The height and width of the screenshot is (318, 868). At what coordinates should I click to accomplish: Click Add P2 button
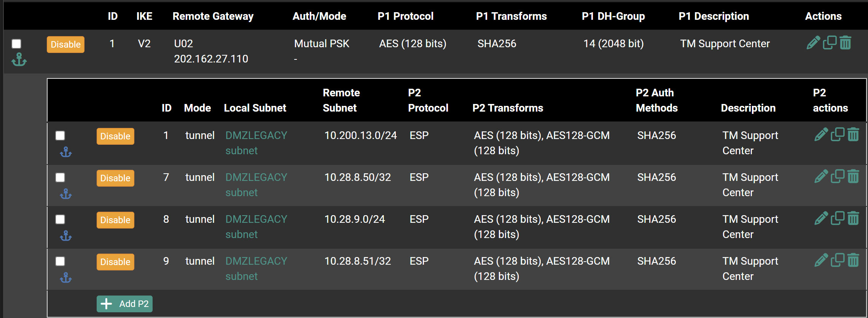[124, 304]
